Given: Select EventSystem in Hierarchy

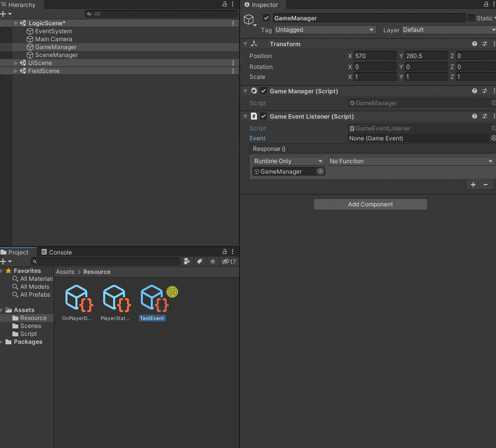Looking at the screenshot, I should 54,31.
